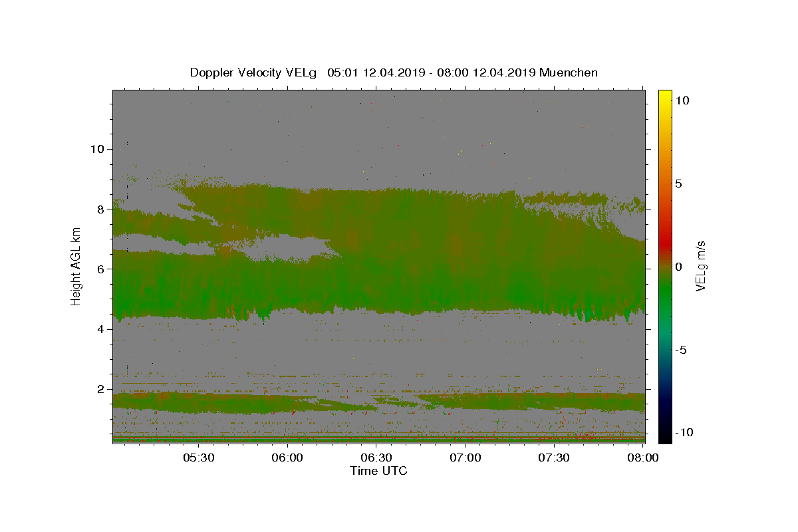Click the 'Height AGL km' axis label

point(76,266)
